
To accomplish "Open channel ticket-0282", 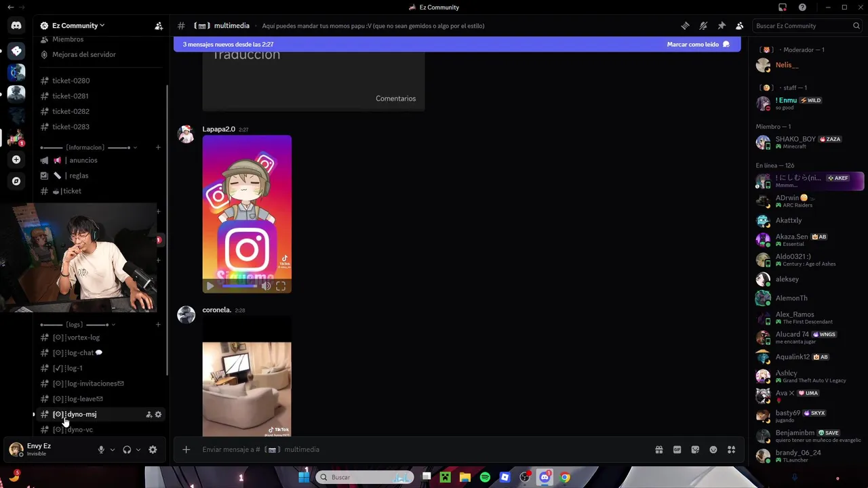I will coord(71,111).
